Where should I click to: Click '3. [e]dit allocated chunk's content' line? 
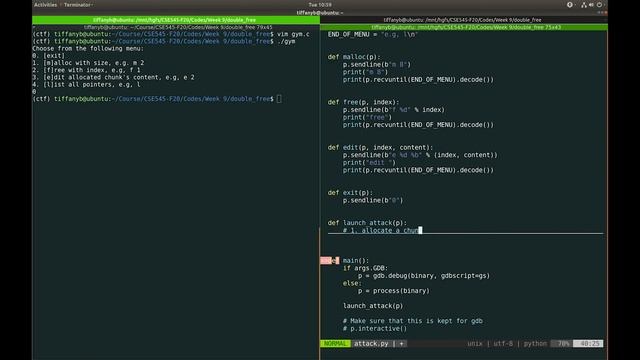coord(113,77)
